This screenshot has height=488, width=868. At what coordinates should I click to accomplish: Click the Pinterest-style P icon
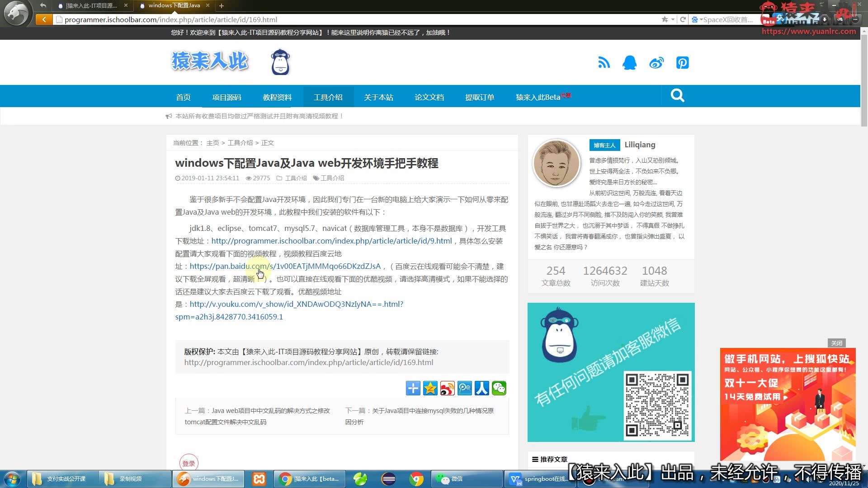point(683,63)
